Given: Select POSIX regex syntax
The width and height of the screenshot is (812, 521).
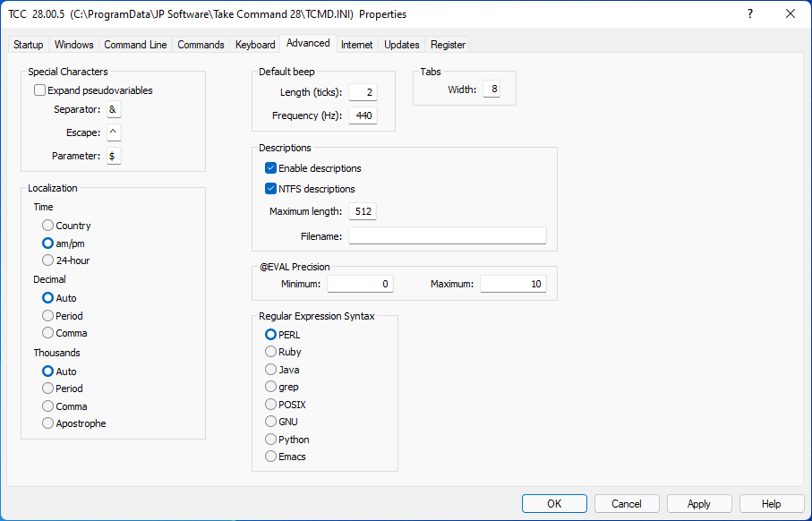Looking at the screenshot, I should point(286,404).
